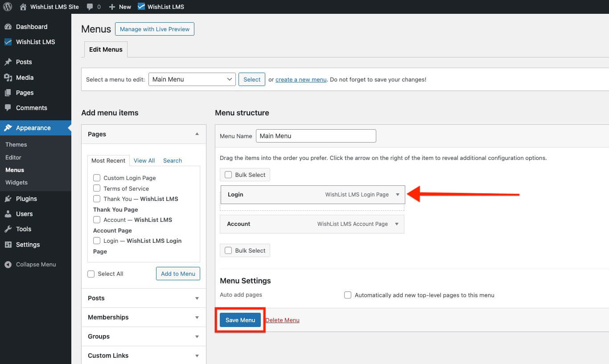Expand the Custom Links panel

point(197,356)
